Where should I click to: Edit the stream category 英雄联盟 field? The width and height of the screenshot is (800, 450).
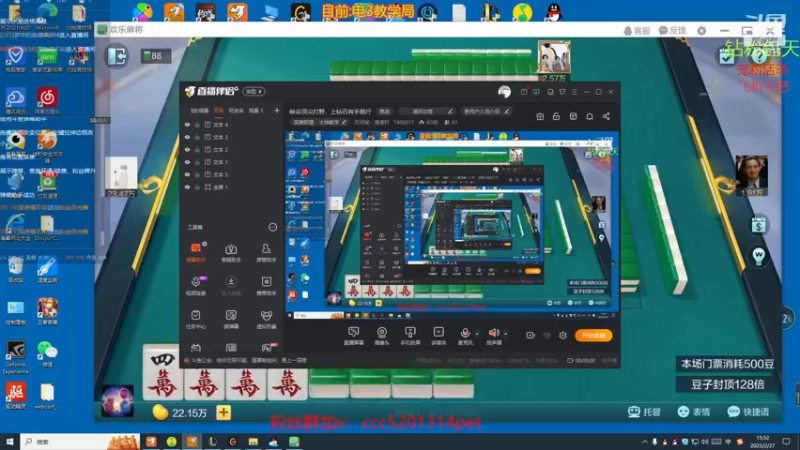(x=320, y=122)
